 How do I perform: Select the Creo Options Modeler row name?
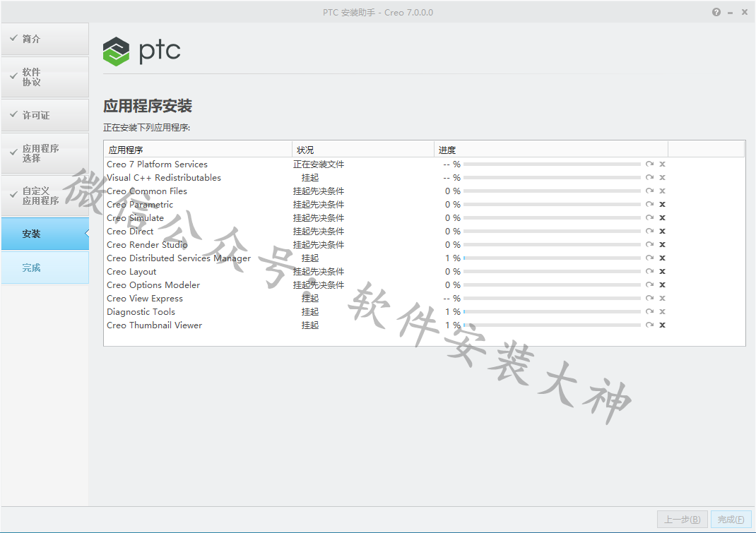click(x=153, y=285)
